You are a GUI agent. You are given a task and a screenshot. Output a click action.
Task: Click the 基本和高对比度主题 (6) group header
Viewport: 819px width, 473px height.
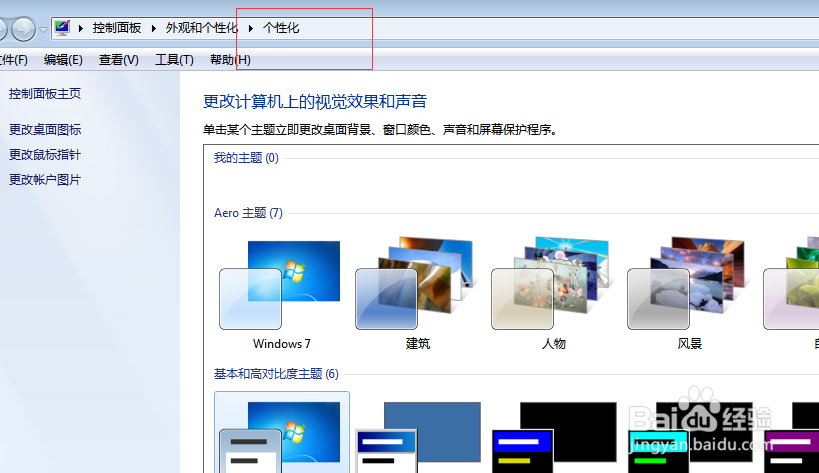[276, 374]
